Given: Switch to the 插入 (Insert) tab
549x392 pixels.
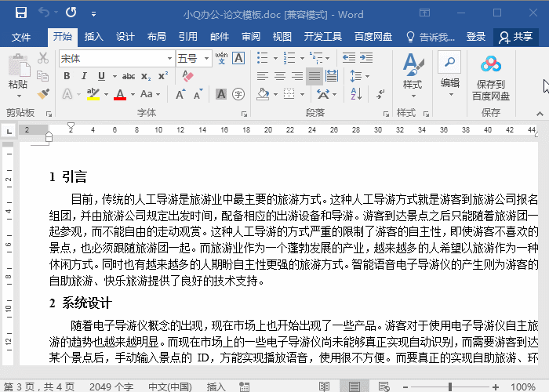Looking at the screenshot, I should 93,37.
